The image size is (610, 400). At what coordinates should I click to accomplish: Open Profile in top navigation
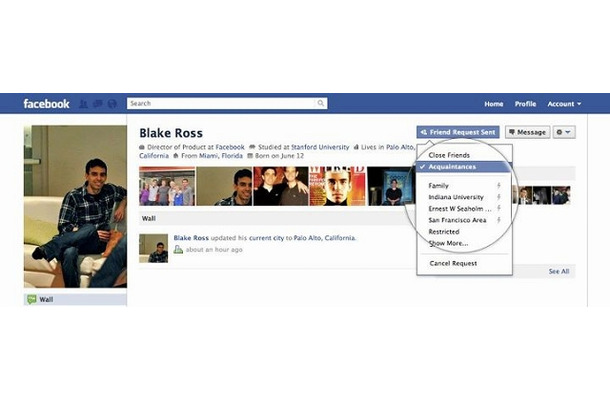525,104
